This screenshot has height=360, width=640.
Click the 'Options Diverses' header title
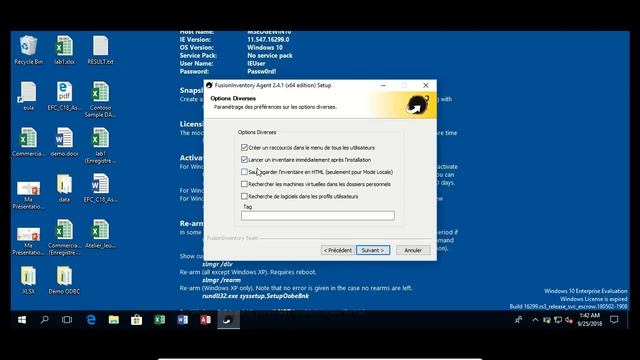(x=233, y=98)
